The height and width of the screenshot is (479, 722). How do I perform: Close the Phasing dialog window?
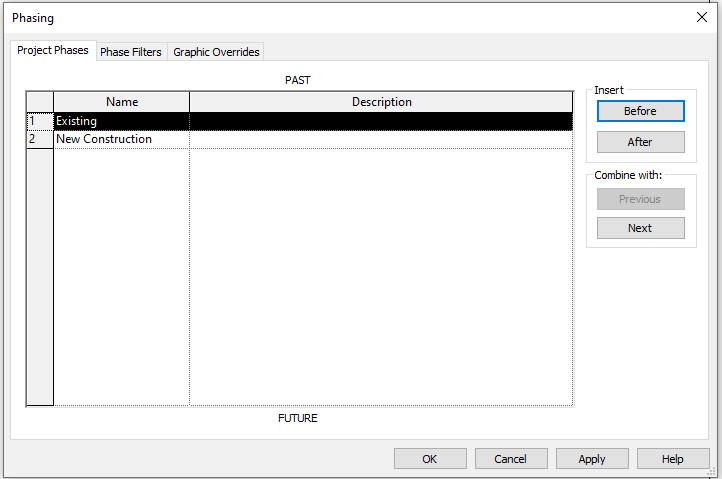pos(702,18)
